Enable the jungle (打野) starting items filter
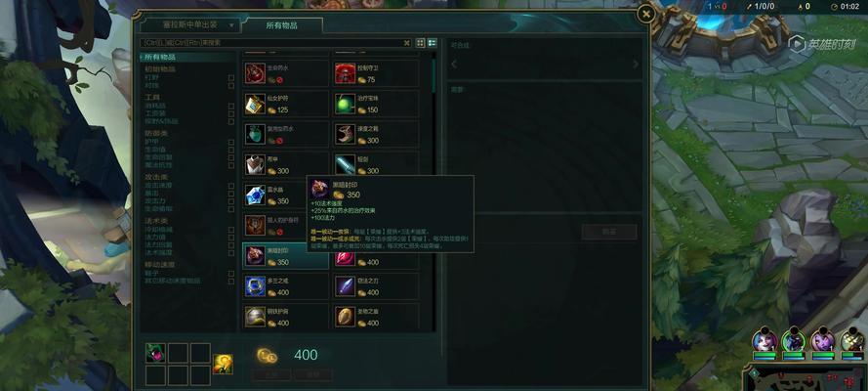Viewport: 868px width, 391px height. click(231, 78)
